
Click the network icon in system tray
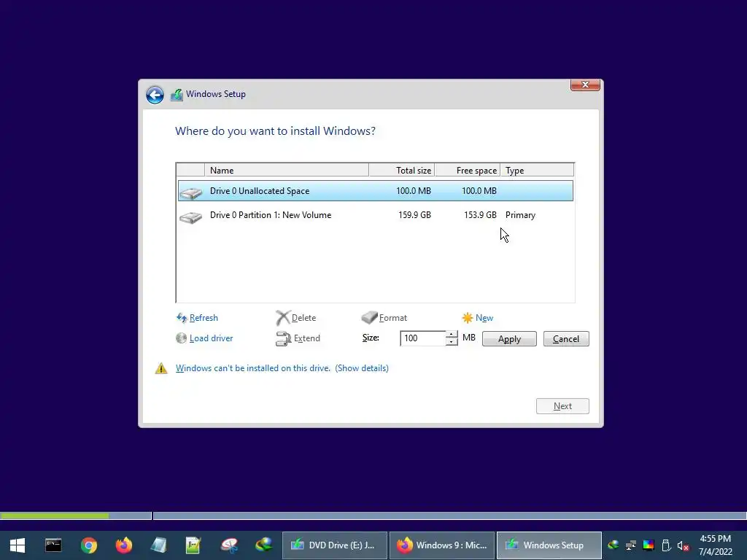coord(631,545)
